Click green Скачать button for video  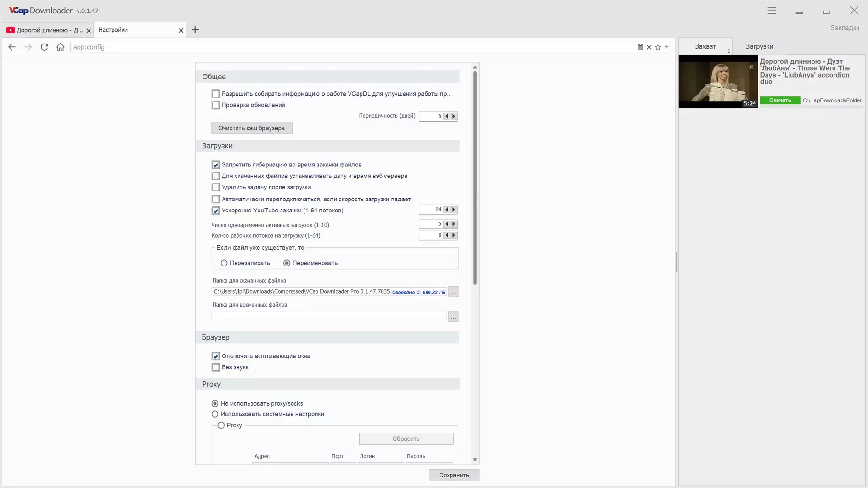[x=780, y=100]
